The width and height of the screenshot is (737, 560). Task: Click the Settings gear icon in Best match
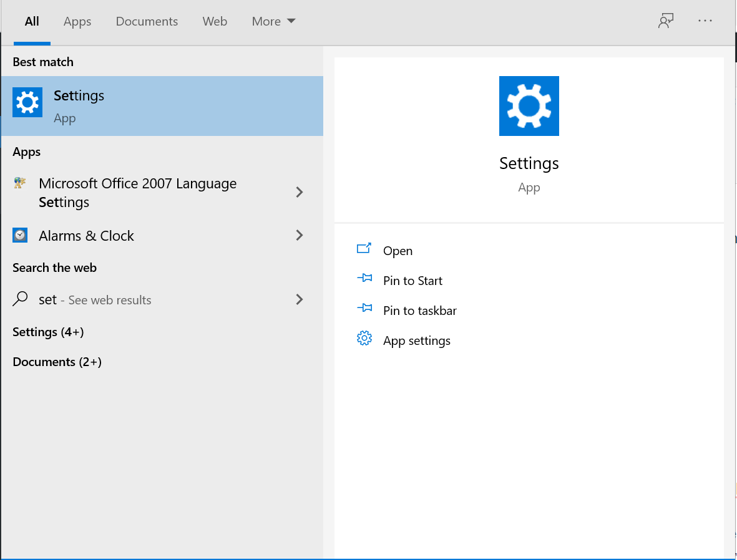27,102
